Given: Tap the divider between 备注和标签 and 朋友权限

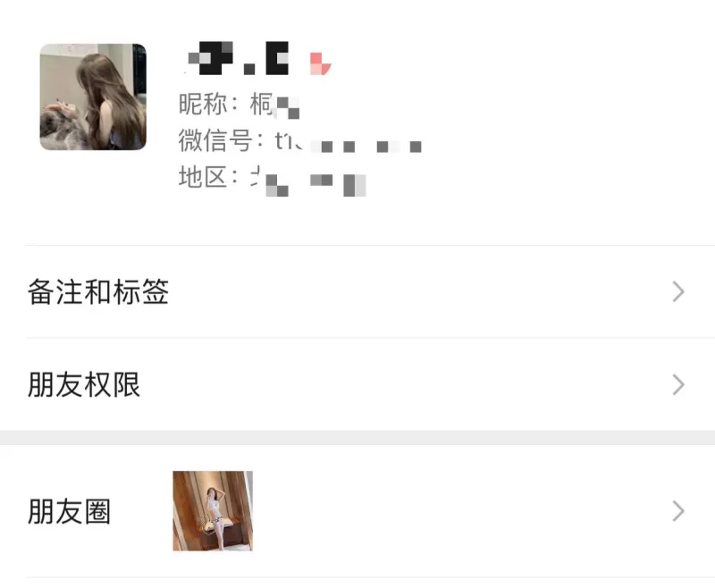Looking at the screenshot, I should (x=371, y=338).
